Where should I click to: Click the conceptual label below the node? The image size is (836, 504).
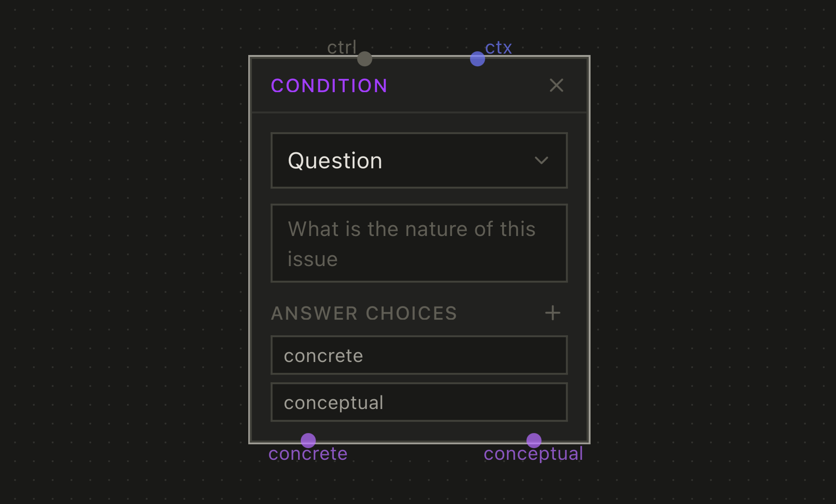(x=533, y=453)
